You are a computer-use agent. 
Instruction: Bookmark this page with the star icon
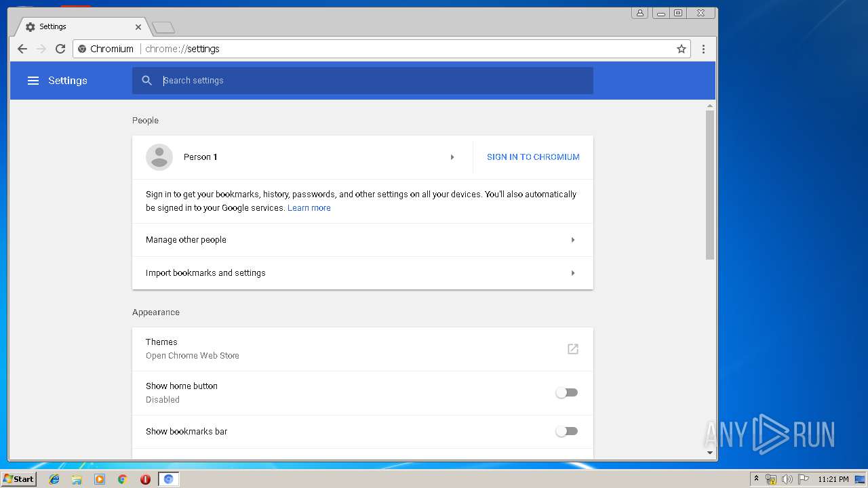pos(682,49)
